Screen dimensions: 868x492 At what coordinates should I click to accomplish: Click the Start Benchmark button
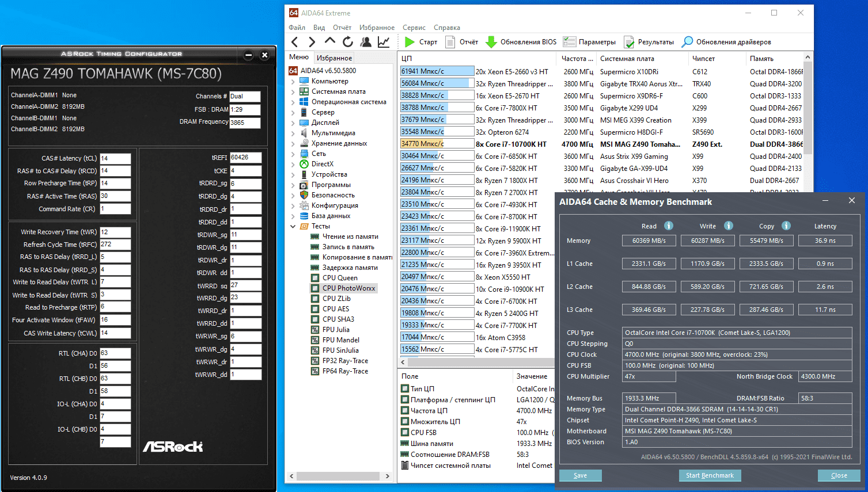coord(710,475)
